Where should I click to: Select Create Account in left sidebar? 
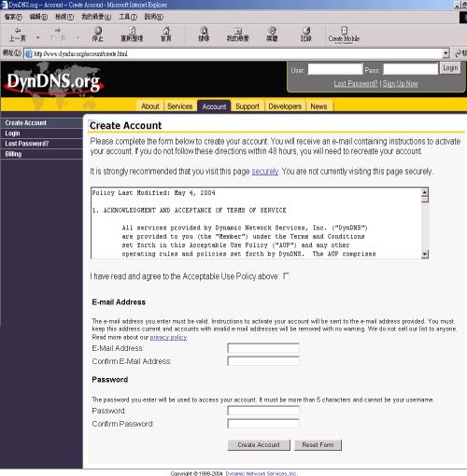click(42, 123)
